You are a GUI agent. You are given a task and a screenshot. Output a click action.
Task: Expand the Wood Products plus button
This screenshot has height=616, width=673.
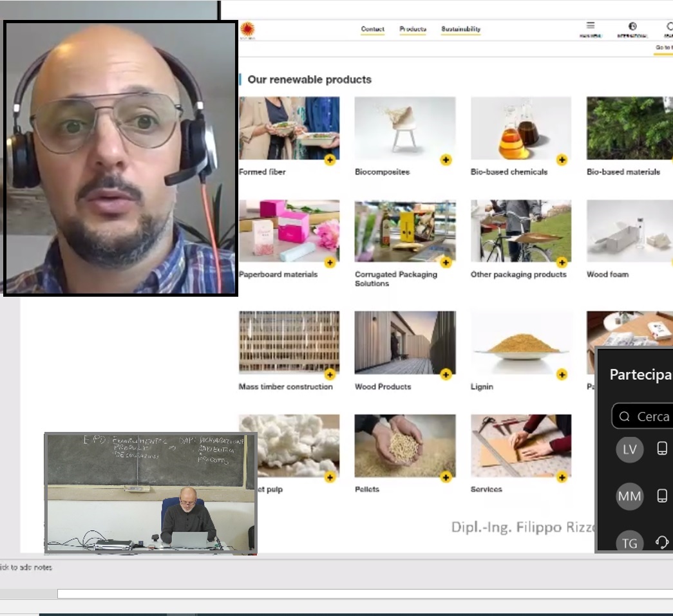coord(446,375)
